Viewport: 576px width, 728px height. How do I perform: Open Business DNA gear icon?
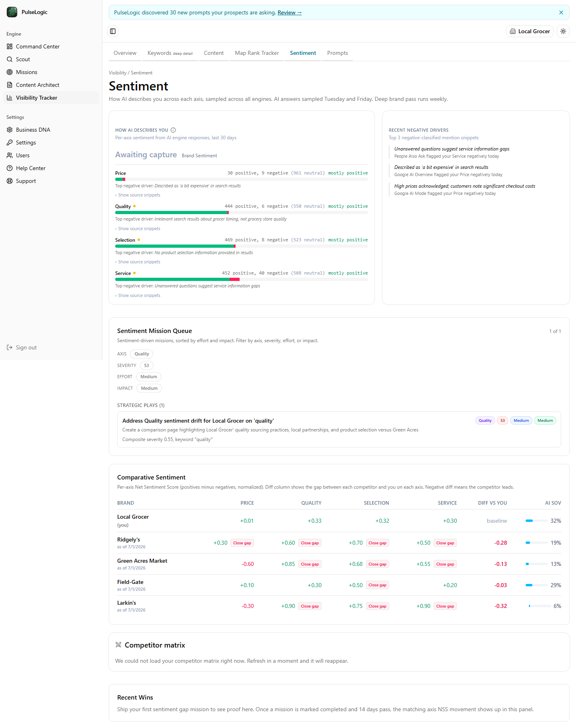click(x=10, y=130)
